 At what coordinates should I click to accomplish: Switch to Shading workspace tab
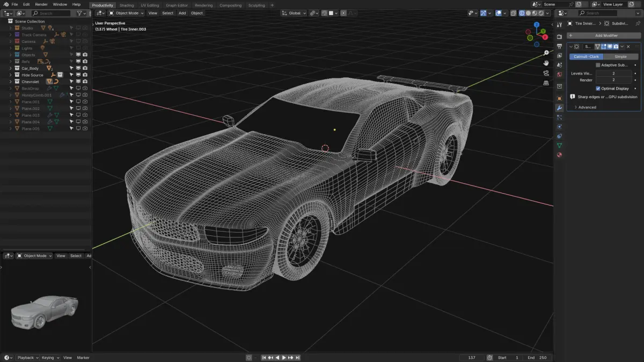click(x=127, y=5)
